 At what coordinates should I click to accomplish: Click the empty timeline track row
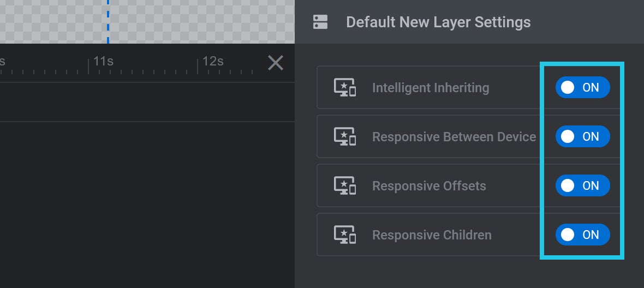point(147,102)
